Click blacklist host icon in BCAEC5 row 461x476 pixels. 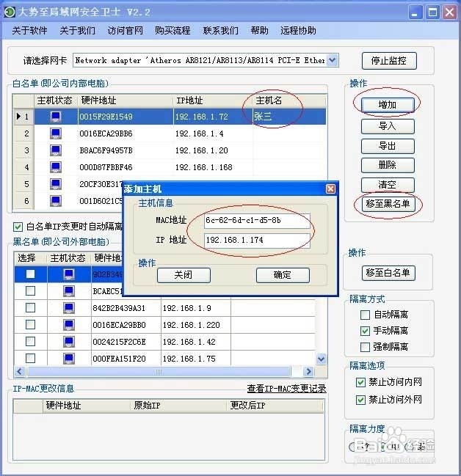[x=69, y=291]
